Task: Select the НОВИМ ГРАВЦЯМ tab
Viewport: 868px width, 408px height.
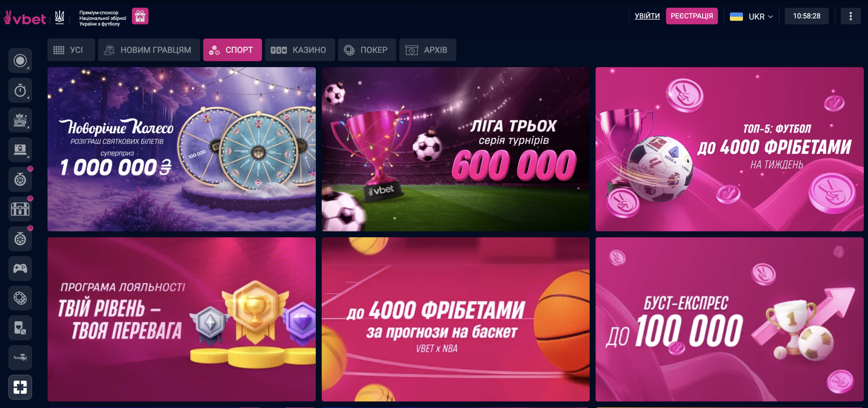Action: (x=149, y=50)
